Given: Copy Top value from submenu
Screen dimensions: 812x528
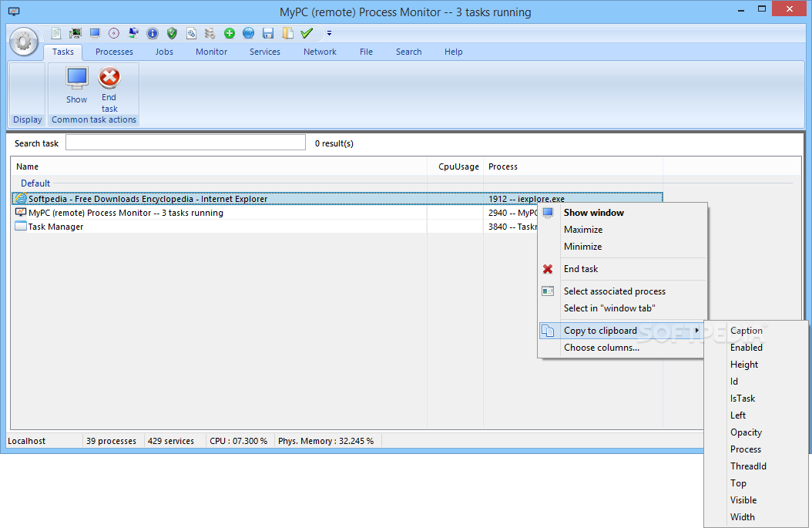Looking at the screenshot, I should (x=756, y=483).
